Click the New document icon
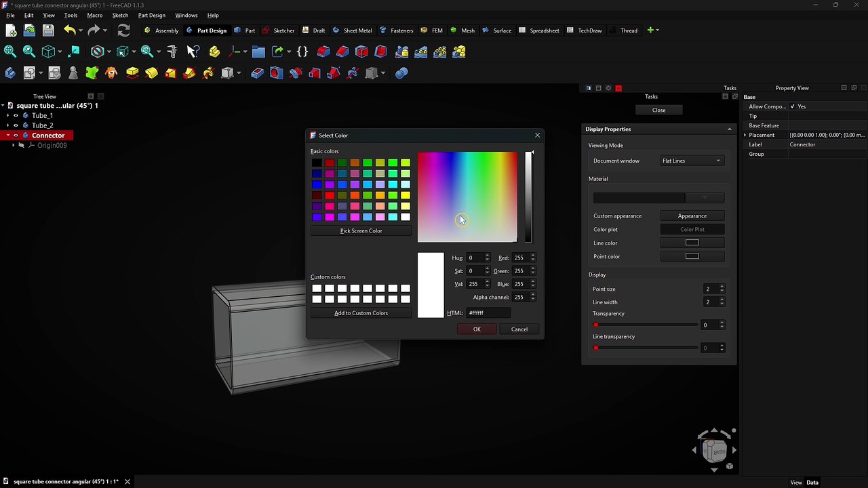 11,30
